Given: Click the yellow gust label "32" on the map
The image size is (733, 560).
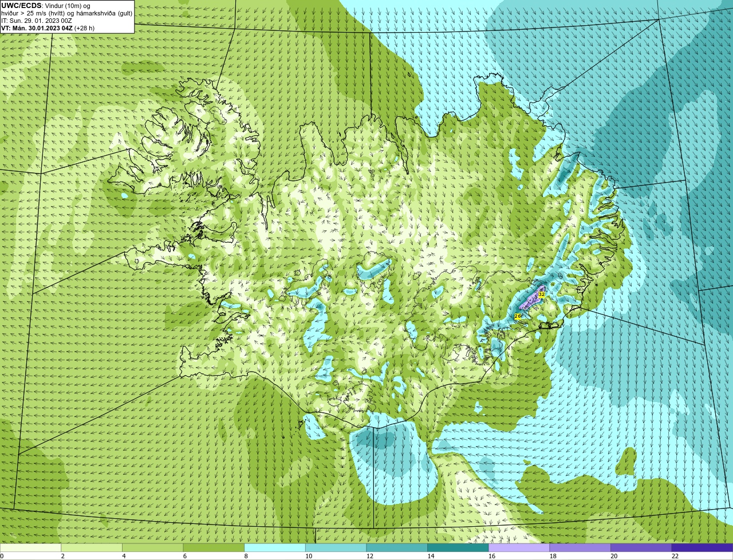Looking at the screenshot, I should [x=541, y=294].
